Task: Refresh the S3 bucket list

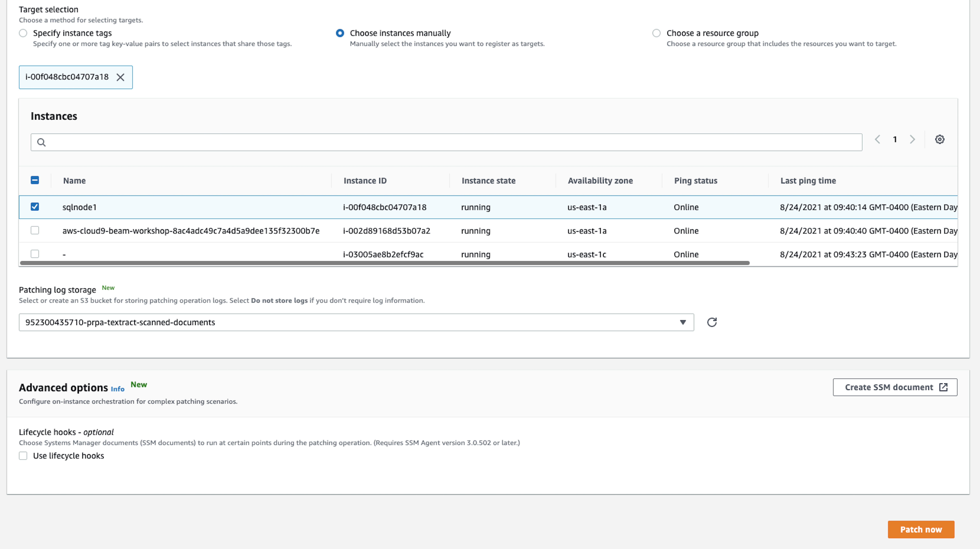Action: pos(712,322)
